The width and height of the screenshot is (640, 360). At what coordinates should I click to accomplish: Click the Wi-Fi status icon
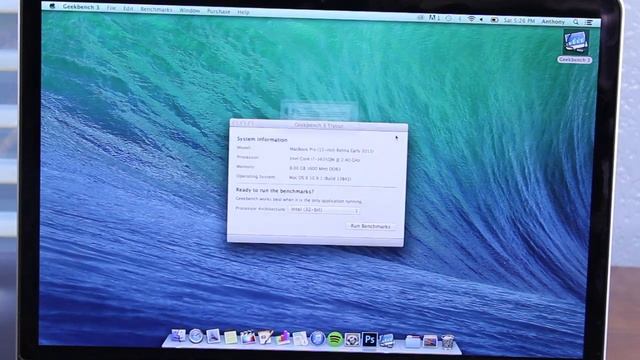(x=471, y=19)
